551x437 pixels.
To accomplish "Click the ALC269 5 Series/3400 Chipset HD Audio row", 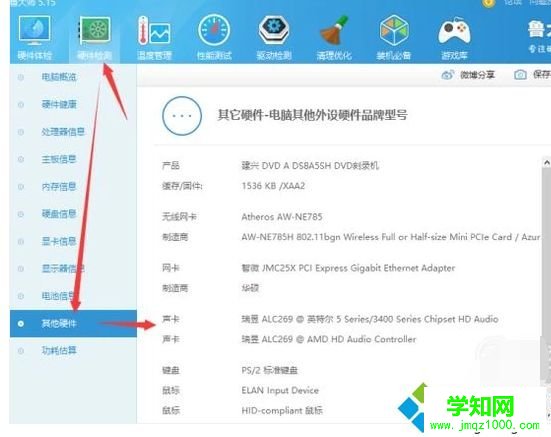I will pyautogui.click(x=370, y=319).
